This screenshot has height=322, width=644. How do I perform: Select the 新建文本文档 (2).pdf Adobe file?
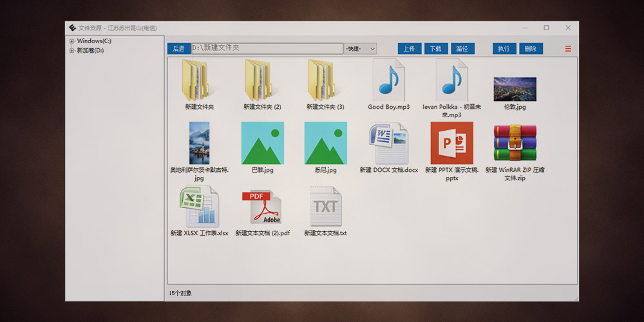[262, 206]
